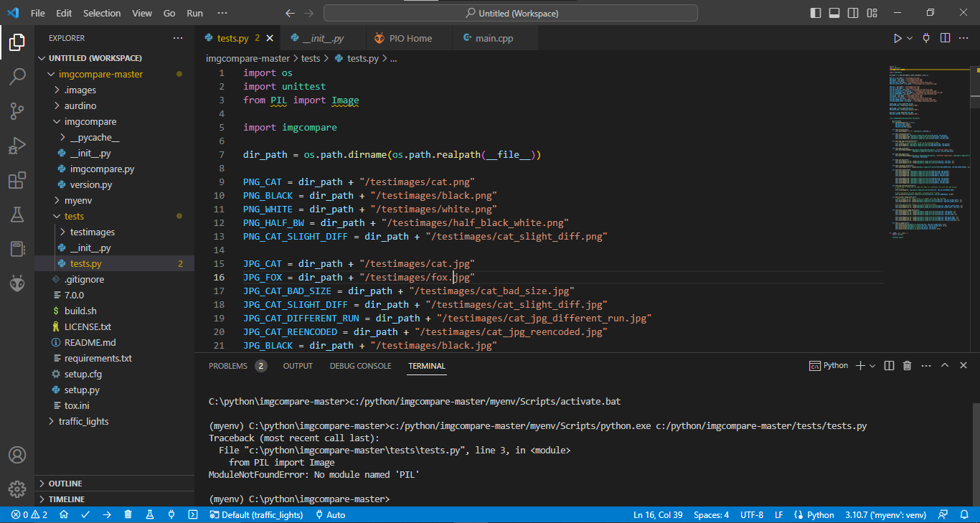Switch to the PIO Home tab

pyautogui.click(x=409, y=38)
